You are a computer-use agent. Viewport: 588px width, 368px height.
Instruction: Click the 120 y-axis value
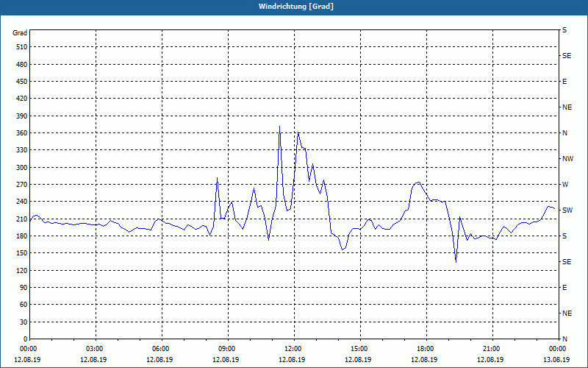(x=22, y=270)
